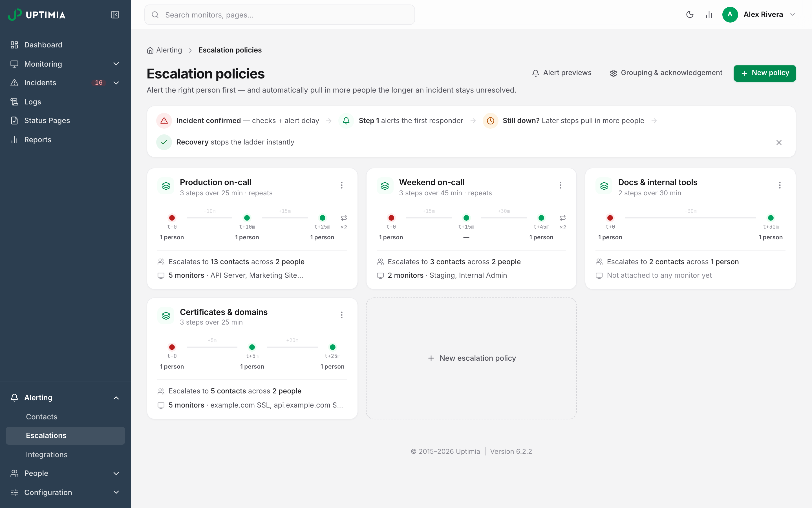Click the Incidents 16 badge

coord(98,83)
